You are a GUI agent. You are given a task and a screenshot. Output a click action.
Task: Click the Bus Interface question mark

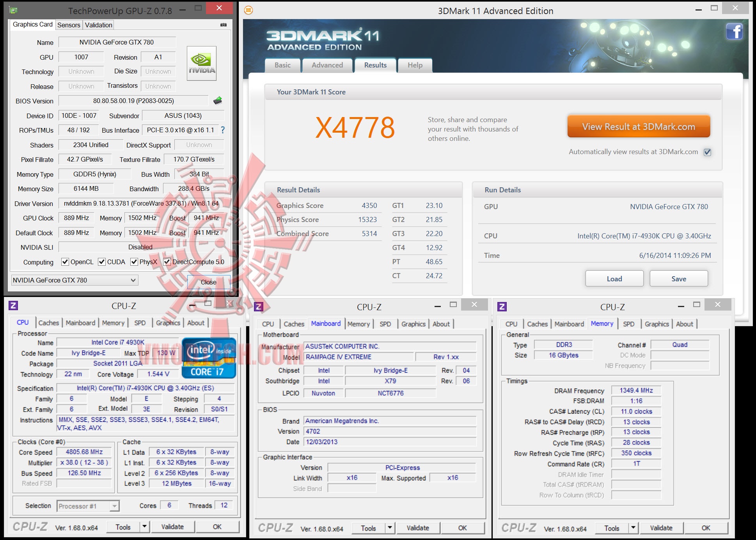coord(223,130)
